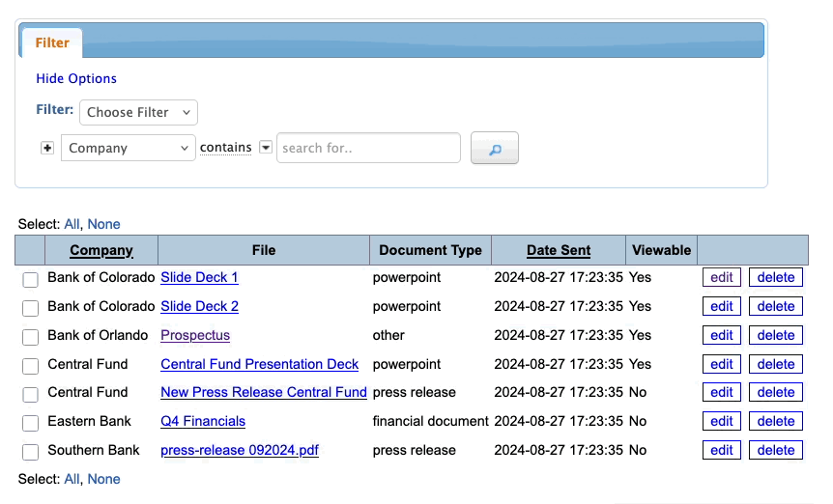833x504 pixels.
Task: Check the Slide Deck 1 row checkbox
Action: tap(31, 279)
